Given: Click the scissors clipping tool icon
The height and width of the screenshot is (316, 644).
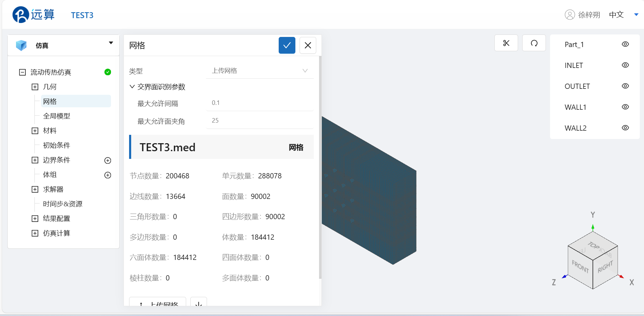Looking at the screenshot, I should [x=506, y=43].
